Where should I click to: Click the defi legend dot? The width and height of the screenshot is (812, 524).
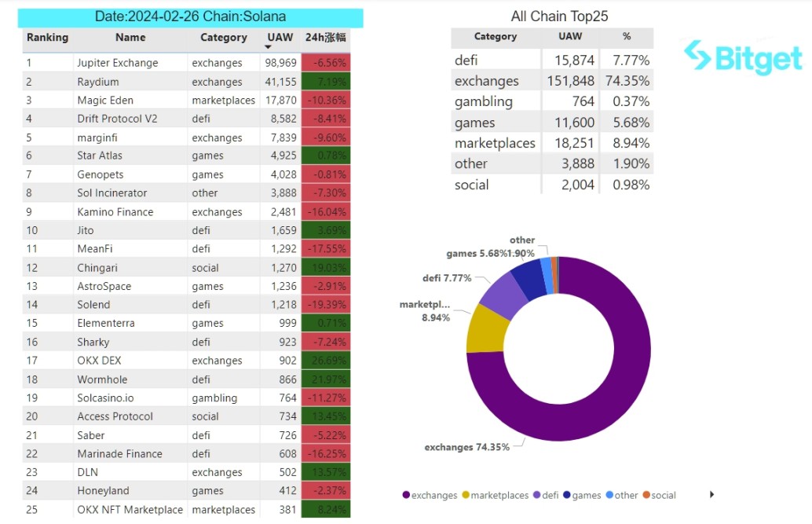point(536,495)
